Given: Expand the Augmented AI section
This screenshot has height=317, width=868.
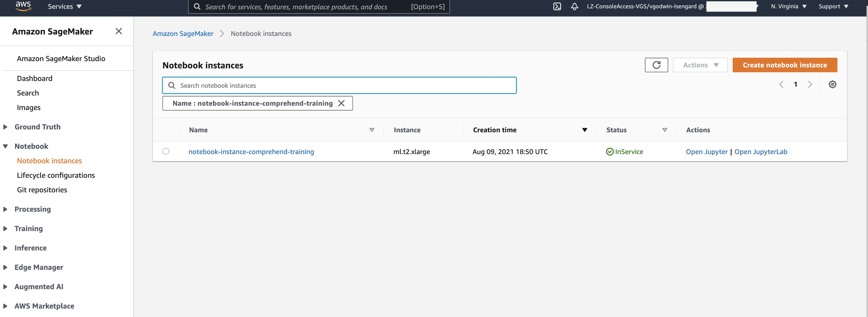Looking at the screenshot, I should click(5, 287).
